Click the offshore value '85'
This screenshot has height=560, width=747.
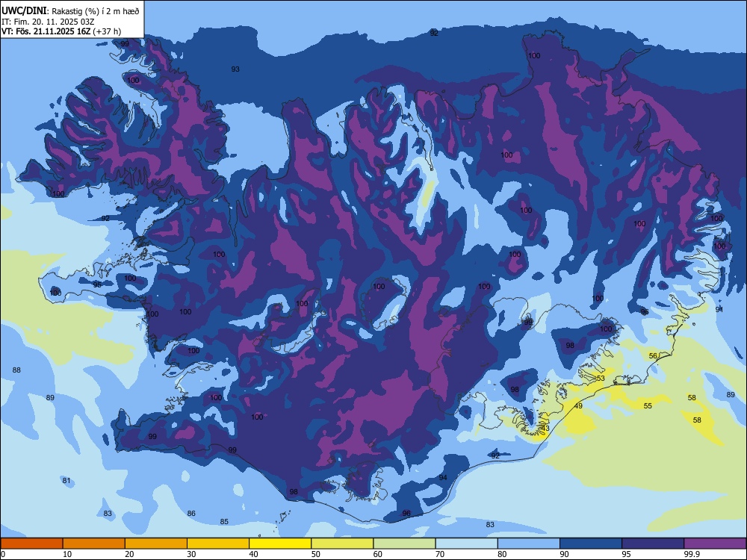pos(224,521)
